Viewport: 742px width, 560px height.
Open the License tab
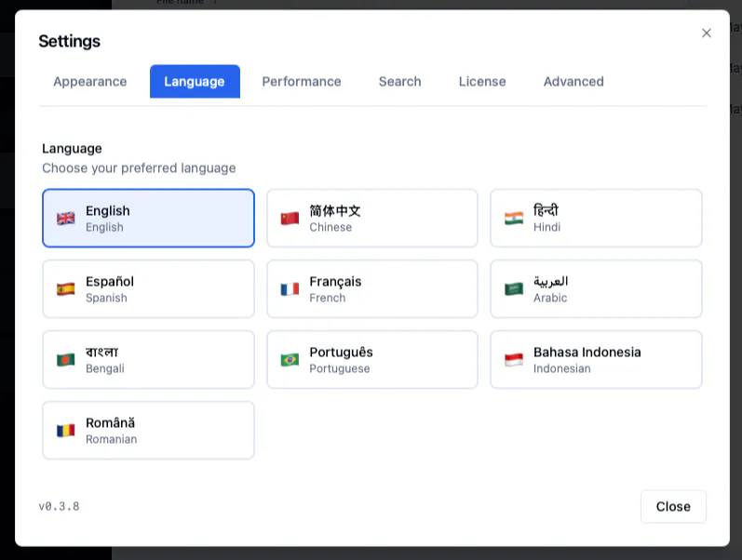click(482, 81)
